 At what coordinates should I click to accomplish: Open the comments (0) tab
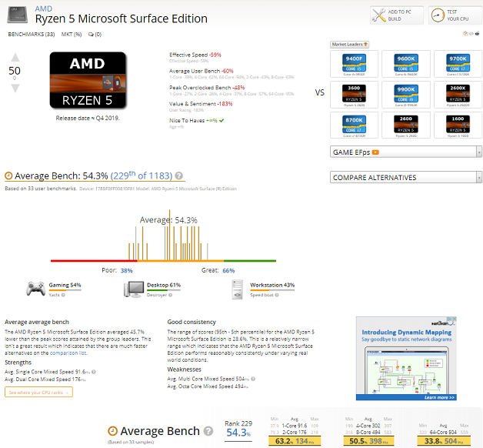tap(95, 34)
